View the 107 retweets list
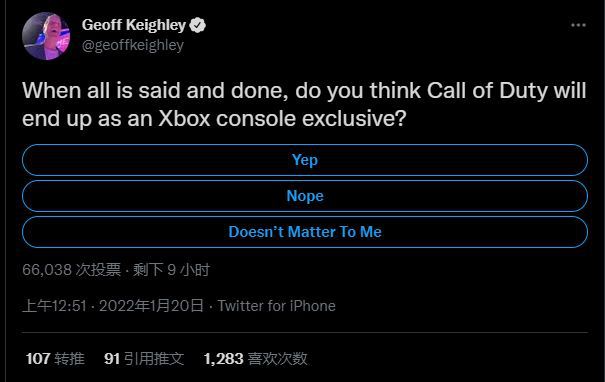Image resolution: width=605 pixels, height=382 pixels. coord(55,358)
